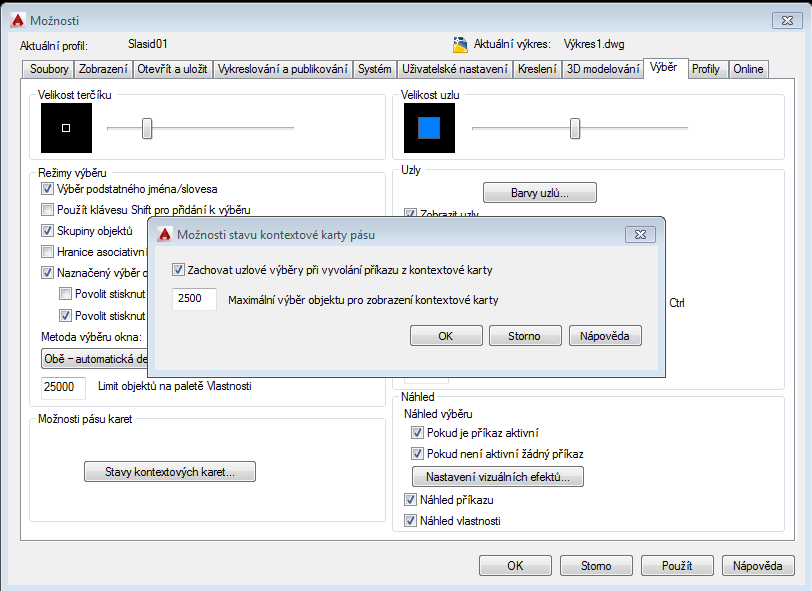The image size is (812, 591).
Task: Go to the Profily tab
Action: [706, 69]
